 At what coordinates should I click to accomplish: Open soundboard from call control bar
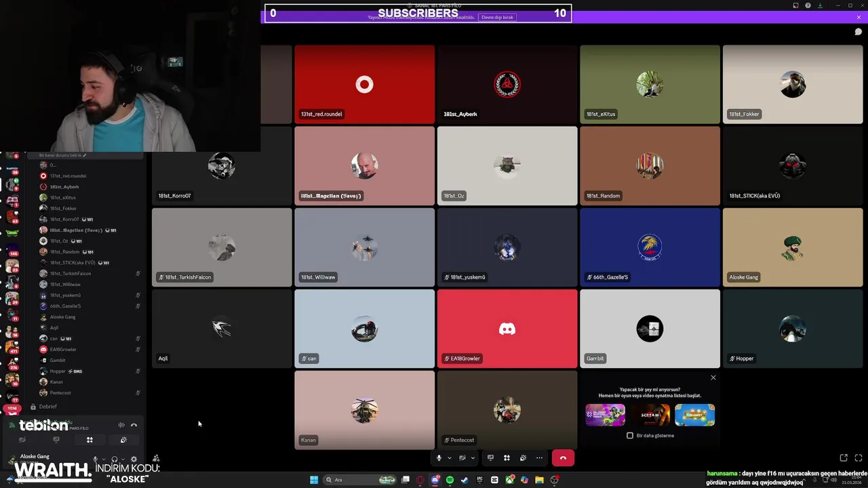coord(523,458)
